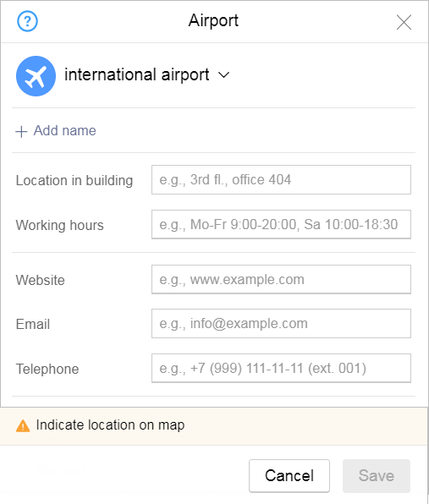Screen dimensions: 429x504
Task: Expand the international airport type dropdown
Action: click(x=224, y=75)
